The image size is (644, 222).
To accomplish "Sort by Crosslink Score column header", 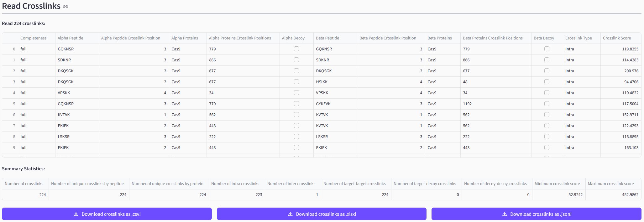I will click(617, 38).
